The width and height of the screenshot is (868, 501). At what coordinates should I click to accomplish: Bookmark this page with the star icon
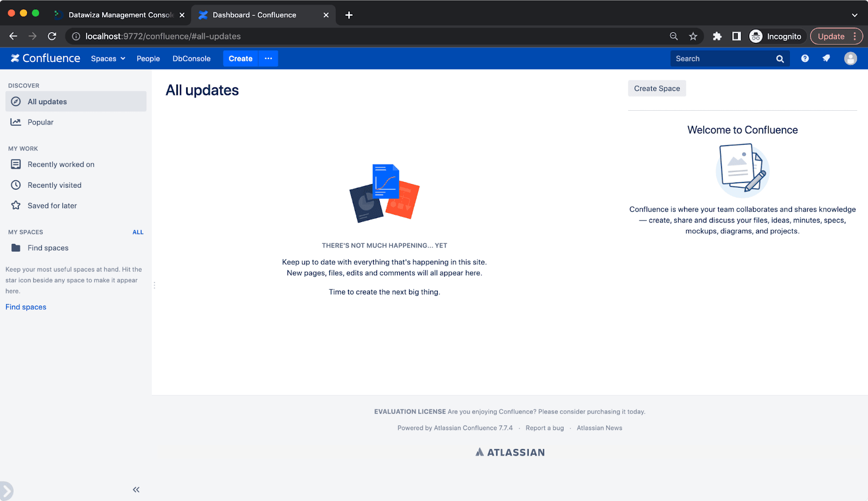(693, 36)
